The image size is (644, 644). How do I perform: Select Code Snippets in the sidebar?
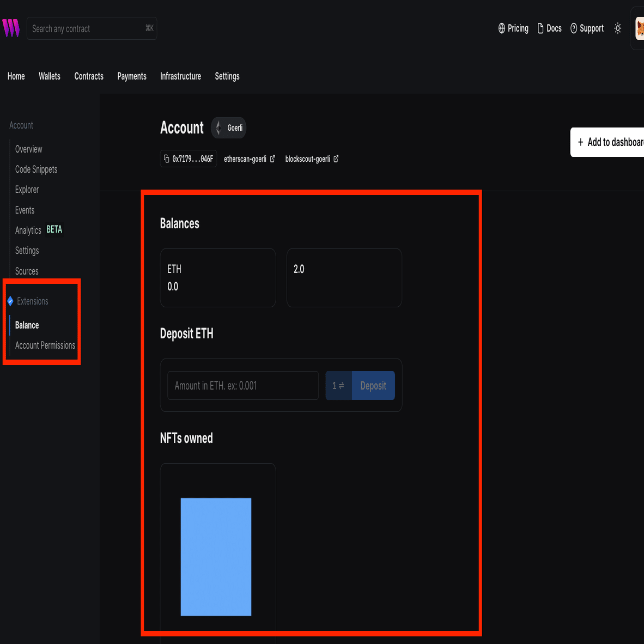pyautogui.click(x=36, y=169)
